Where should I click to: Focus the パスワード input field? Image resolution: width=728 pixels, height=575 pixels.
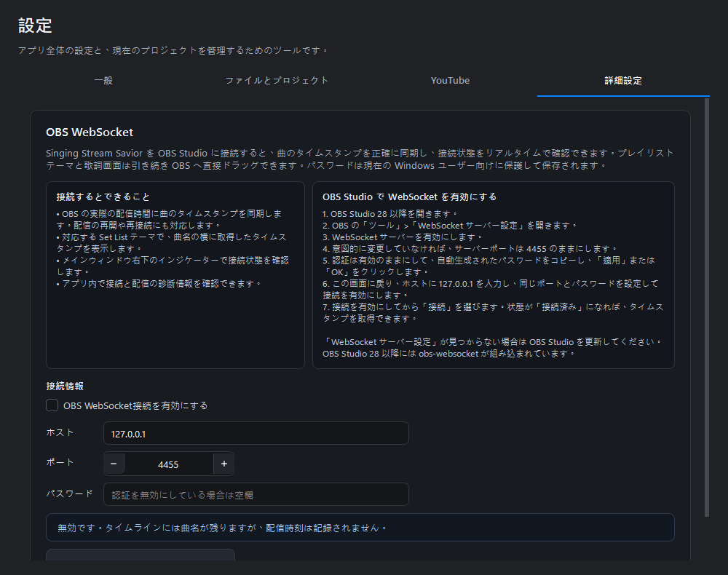pyautogui.click(x=256, y=495)
